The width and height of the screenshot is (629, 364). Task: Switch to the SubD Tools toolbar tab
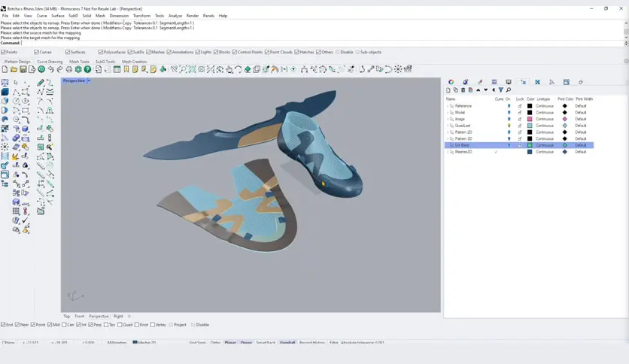click(x=105, y=62)
